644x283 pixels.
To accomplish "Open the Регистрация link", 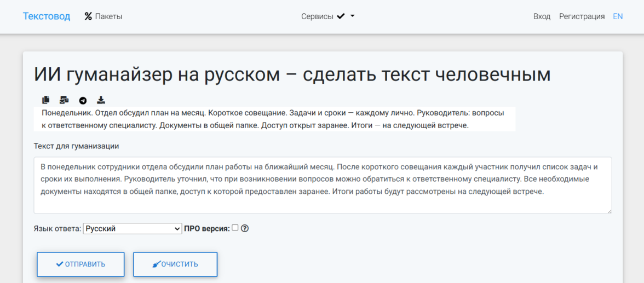I will tap(582, 16).
